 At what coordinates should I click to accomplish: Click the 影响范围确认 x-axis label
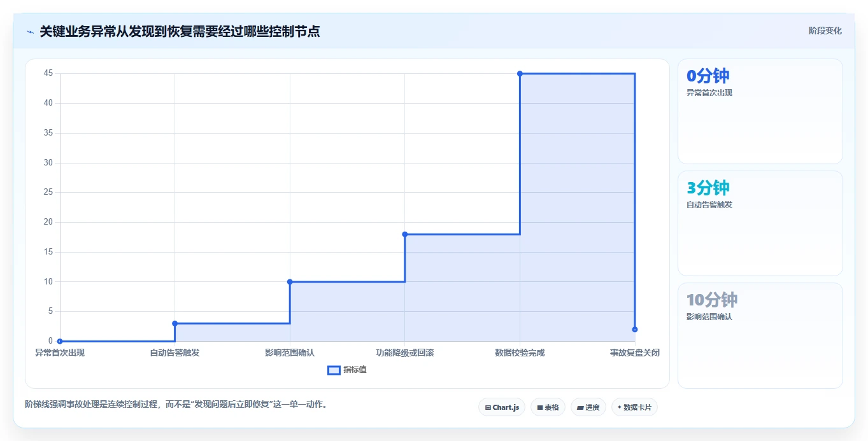coord(290,353)
